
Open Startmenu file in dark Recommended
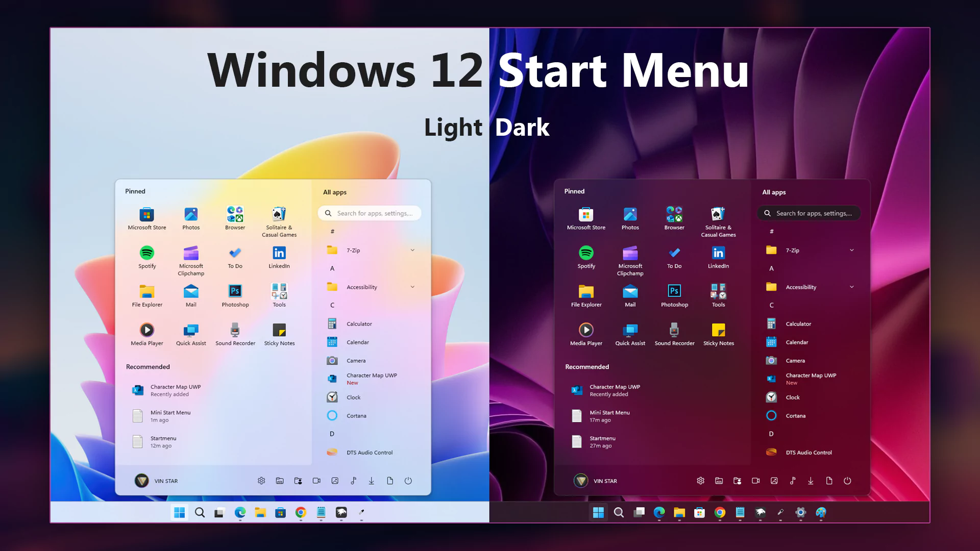tap(594, 442)
